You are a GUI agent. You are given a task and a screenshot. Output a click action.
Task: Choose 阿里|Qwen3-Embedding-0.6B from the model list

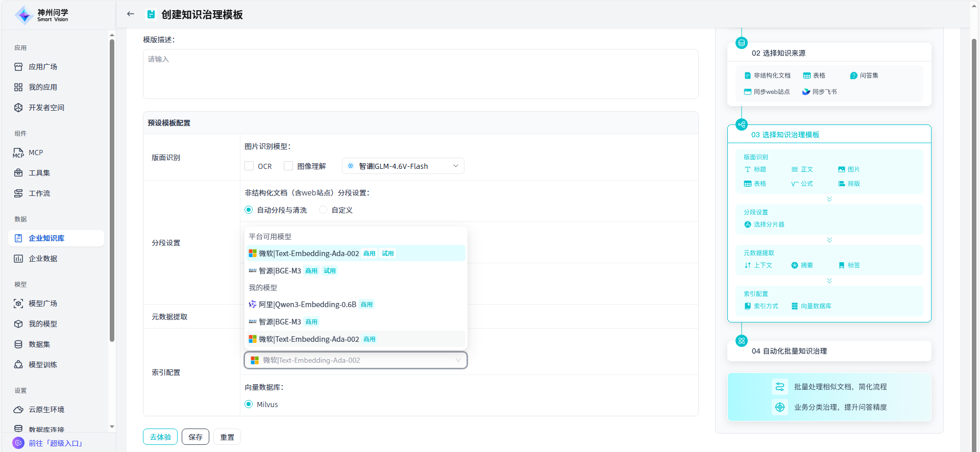[307, 305]
